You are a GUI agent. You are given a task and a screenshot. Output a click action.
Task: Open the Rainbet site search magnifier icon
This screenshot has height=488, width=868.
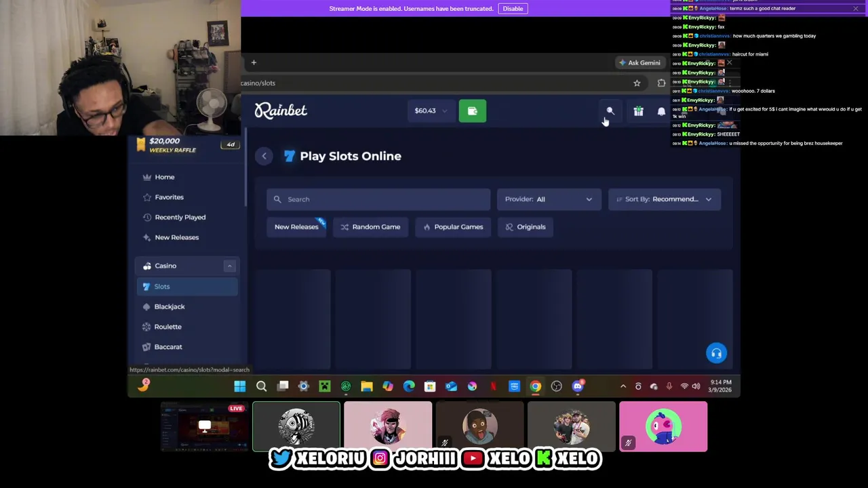(610, 111)
